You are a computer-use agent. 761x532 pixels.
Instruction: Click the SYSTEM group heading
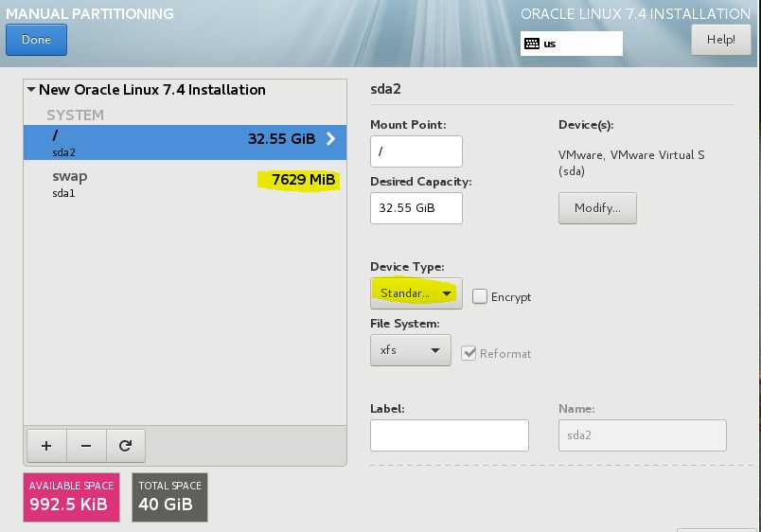pyautogui.click(x=75, y=115)
